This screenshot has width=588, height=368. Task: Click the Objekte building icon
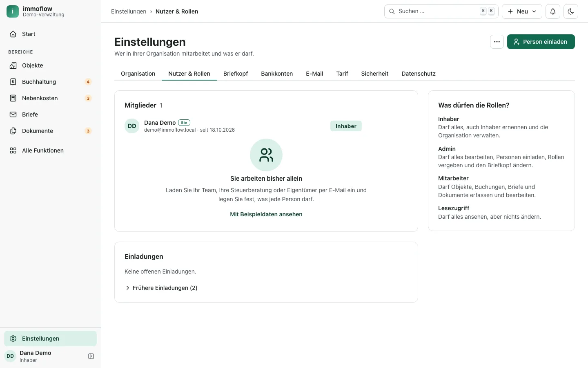tap(13, 65)
